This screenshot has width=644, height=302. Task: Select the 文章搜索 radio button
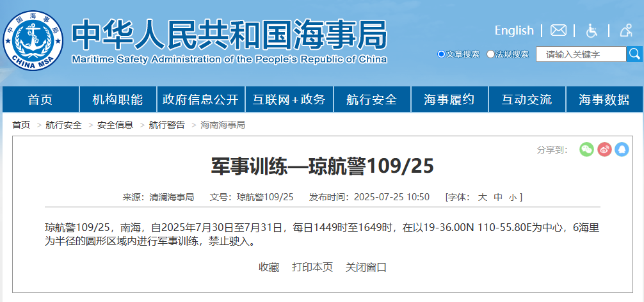click(441, 54)
